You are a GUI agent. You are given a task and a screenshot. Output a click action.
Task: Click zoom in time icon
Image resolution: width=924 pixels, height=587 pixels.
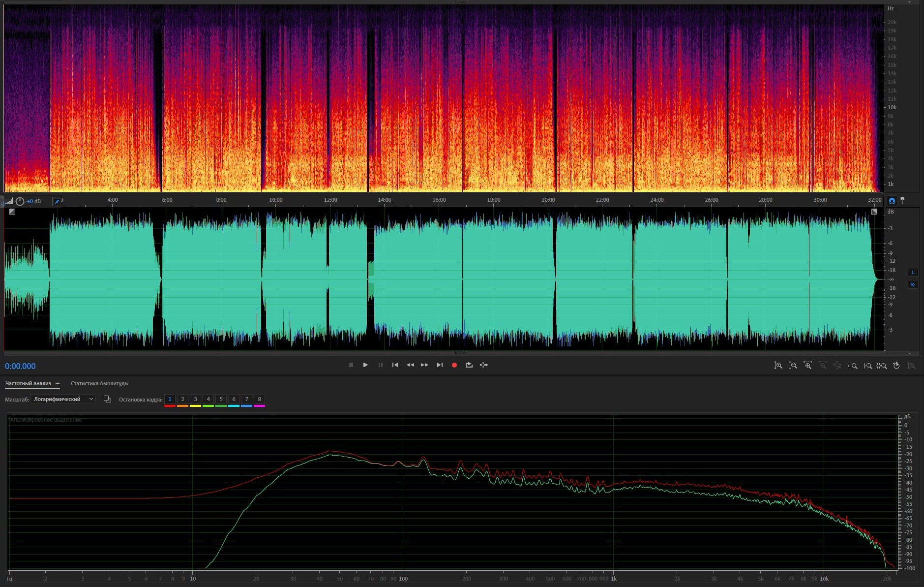click(x=807, y=366)
